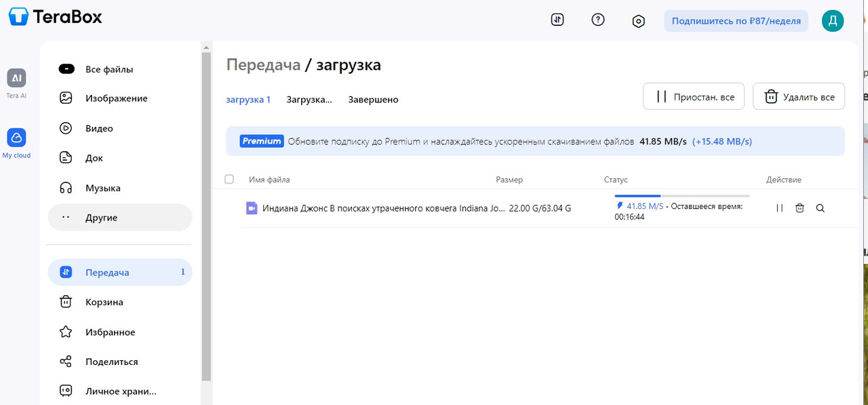
Task: Click the (+15.48 MB/s) speed boost link
Action: 722,142
